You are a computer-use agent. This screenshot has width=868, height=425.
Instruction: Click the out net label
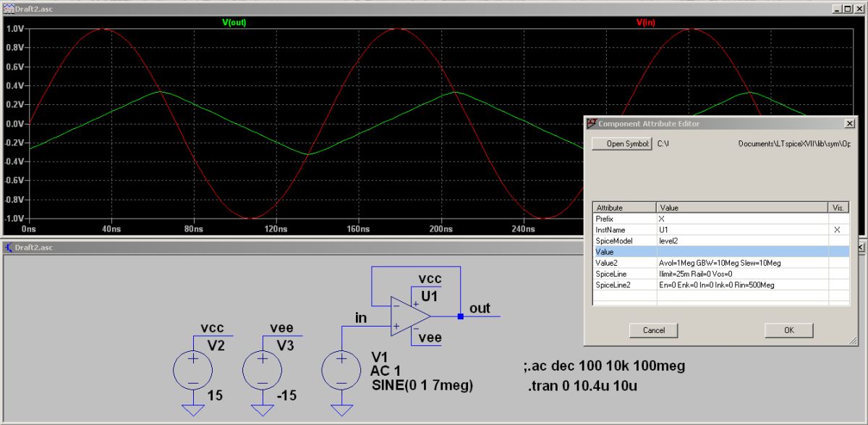point(480,308)
